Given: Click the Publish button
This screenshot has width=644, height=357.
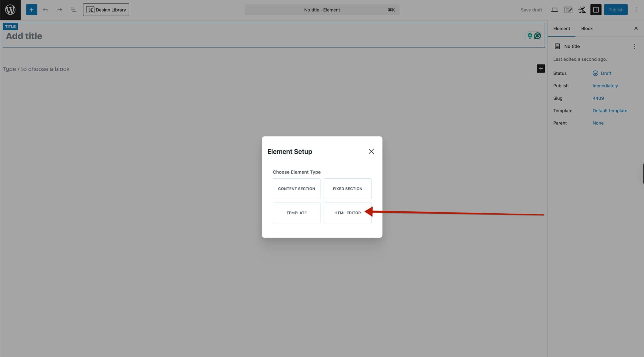Looking at the screenshot, I should (615, 10).
